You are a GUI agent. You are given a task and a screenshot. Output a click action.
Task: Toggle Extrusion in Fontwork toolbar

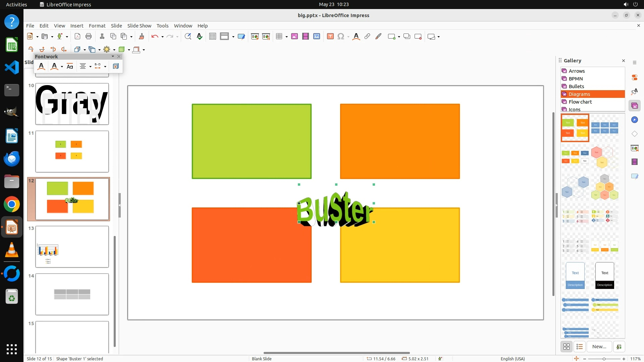coord(116,66)
